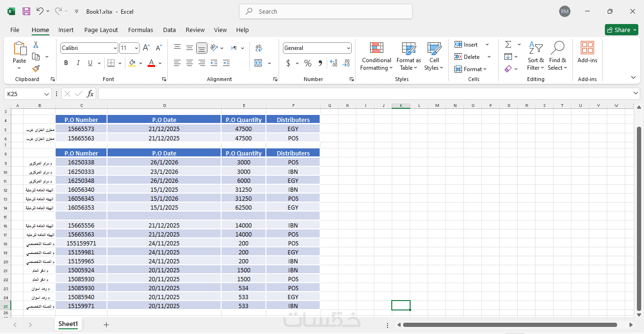
Task: Toggle Italic formatting
Action: coord(78,63)
